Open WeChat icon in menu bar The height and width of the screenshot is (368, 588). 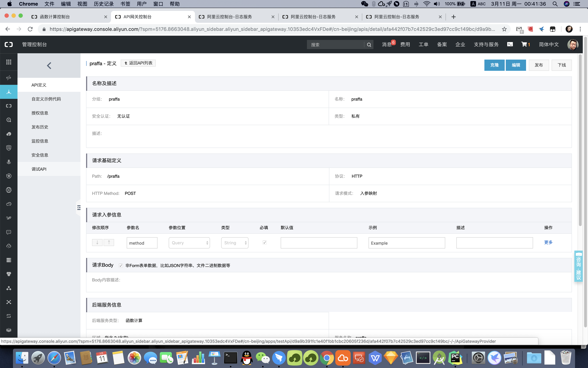[x=365, y=4]
